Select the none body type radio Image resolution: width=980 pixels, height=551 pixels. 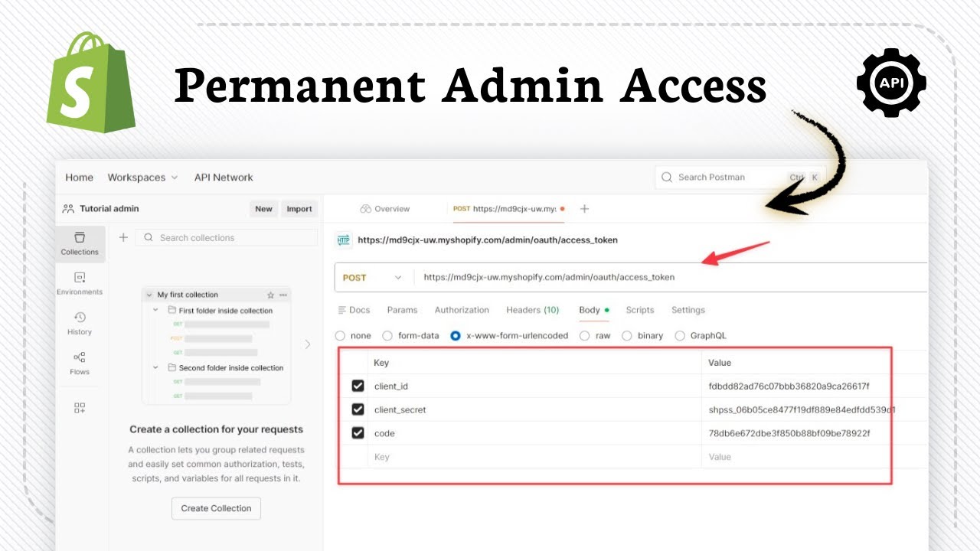341,336
